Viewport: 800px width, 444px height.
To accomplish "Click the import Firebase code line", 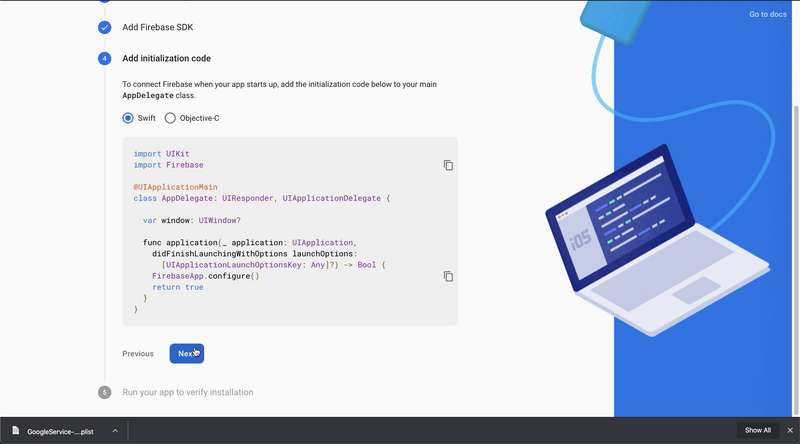I will pyautogui.click(x=168, y=165).
